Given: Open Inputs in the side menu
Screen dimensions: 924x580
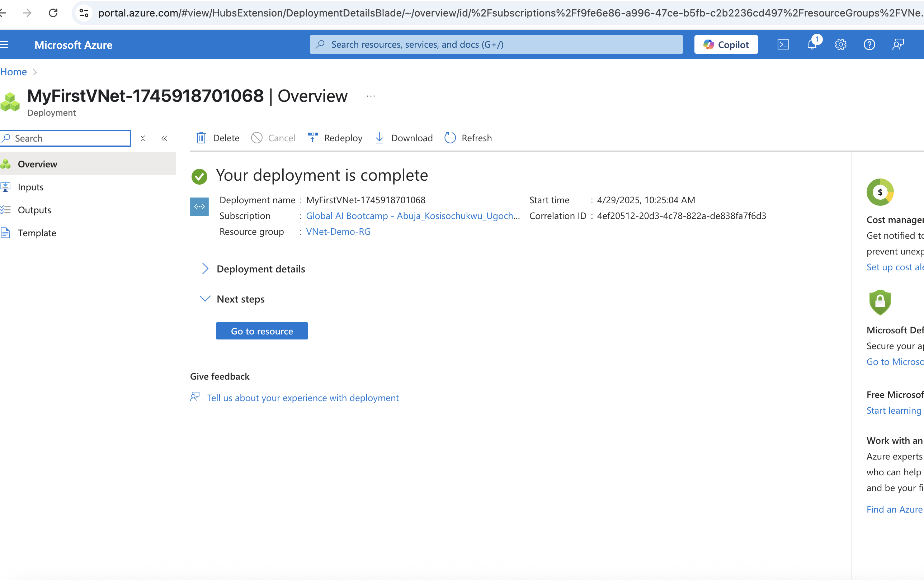Looking at the screenshot, I should [x=88, y=187].
